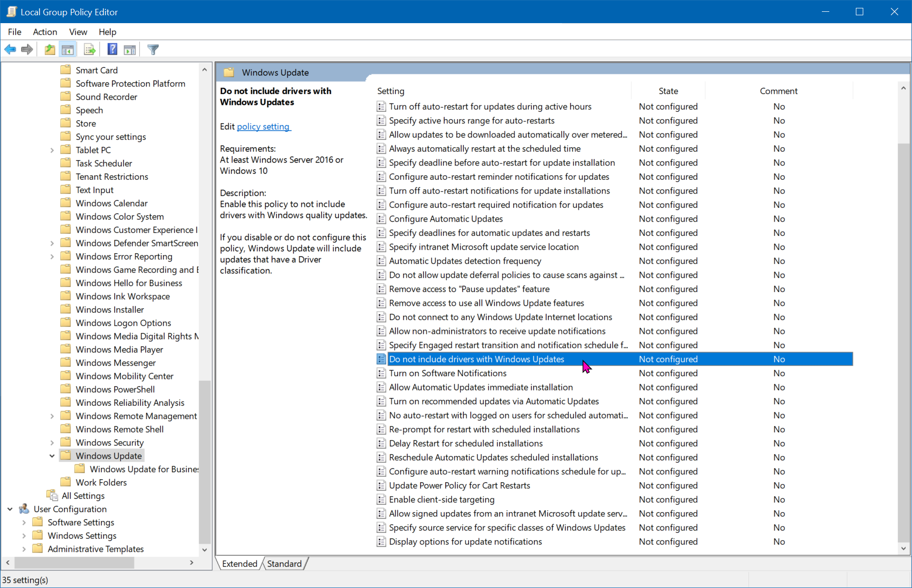The width and height of the screenshot is (912, 588).
Task: Click the Display options for update notifications icon
Action: tap(381, 542)
